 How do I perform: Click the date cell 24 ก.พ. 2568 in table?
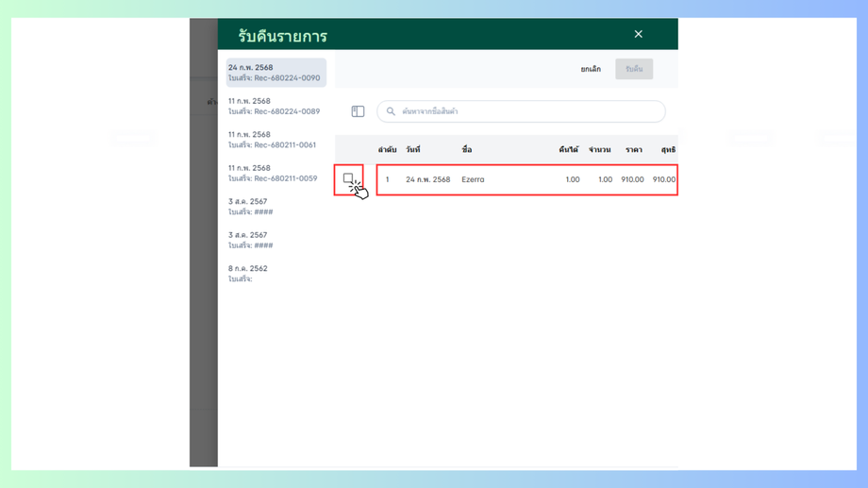click(x=428, y=179)
